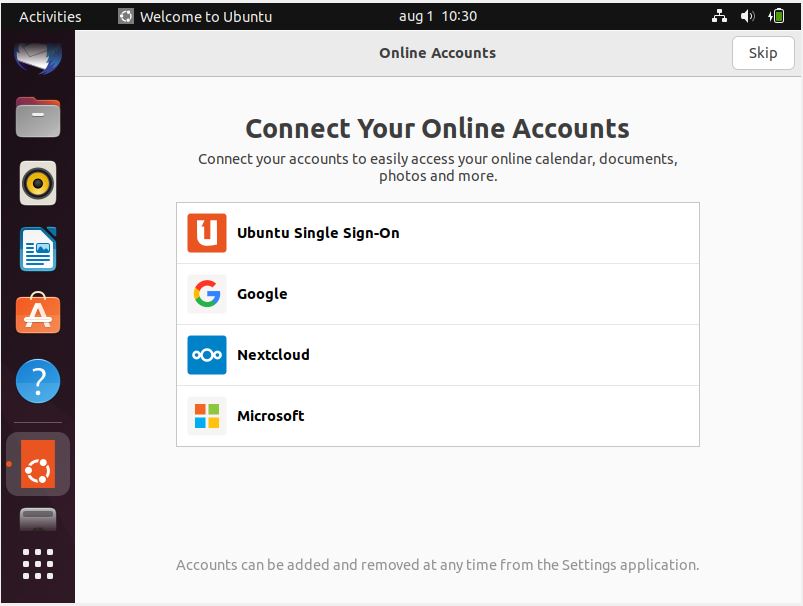Click the Nextcloud logo icon
Image resolution: width=803 pixels, height=606 pixels.
[207, 355]
